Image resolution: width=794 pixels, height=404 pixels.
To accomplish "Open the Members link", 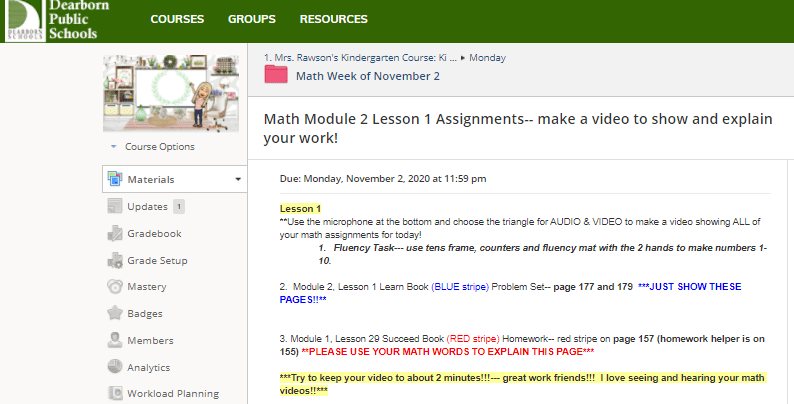I will click(150, 340).
